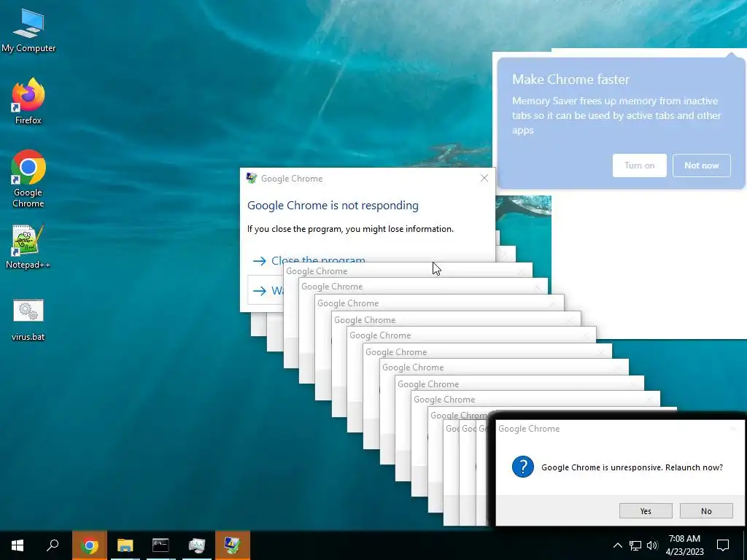The width and height of the screenshot is (747, 560).
Task: Click 'Google Chrome is unresponsive. Relaunch now?' text
Action: coord(632,467)
